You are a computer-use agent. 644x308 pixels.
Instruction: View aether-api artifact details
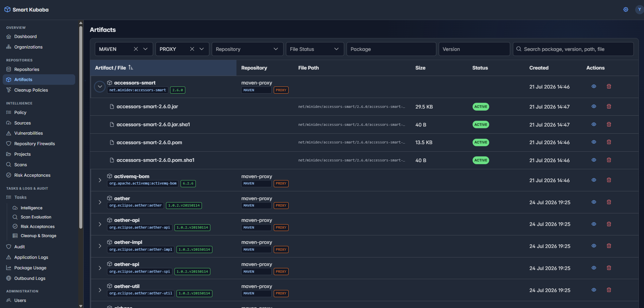[594, 224]
